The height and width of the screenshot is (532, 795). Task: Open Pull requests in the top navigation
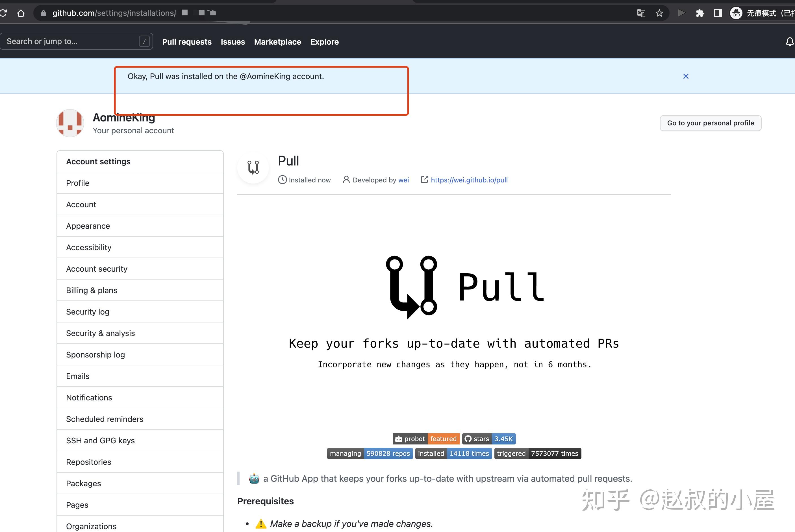tap(187, 42)
